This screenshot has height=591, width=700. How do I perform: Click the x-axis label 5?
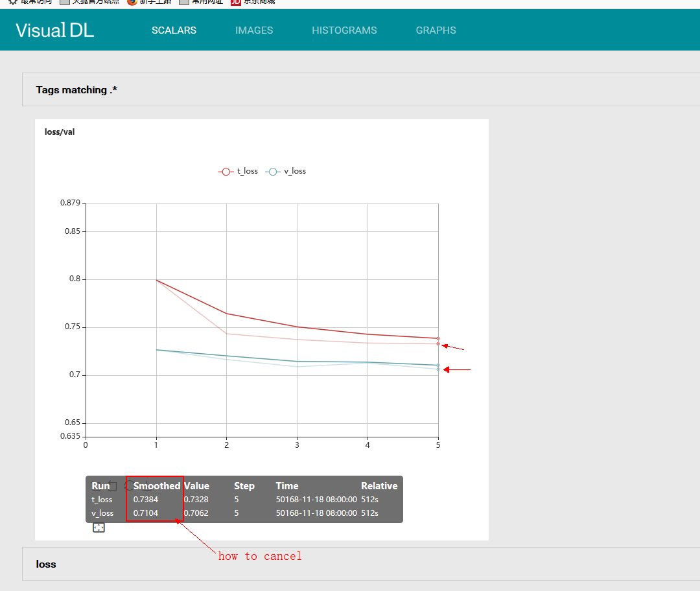pyautogui.click(x=438, y=445)
